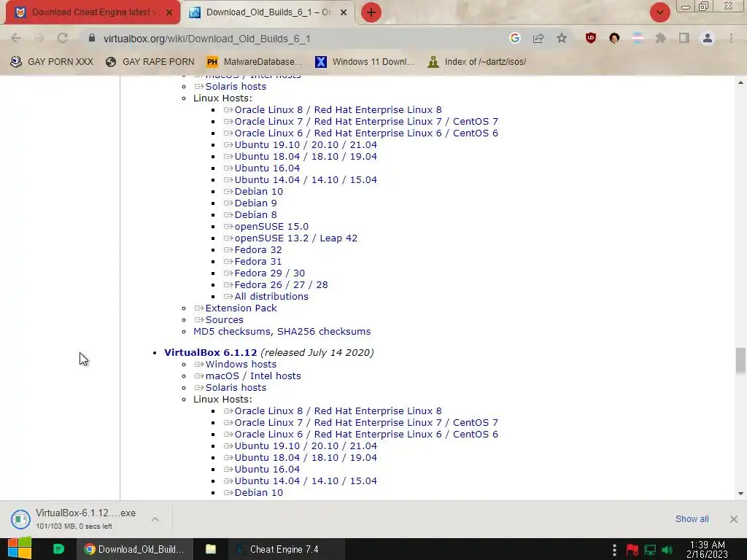Click All distributions link

click(x=271, y=296)
